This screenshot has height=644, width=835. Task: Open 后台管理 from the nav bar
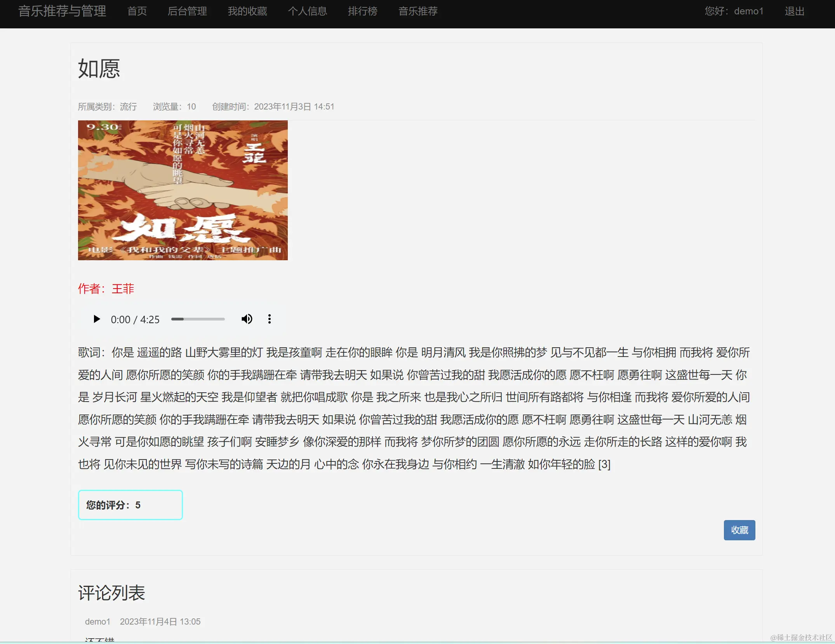point(187,11)
